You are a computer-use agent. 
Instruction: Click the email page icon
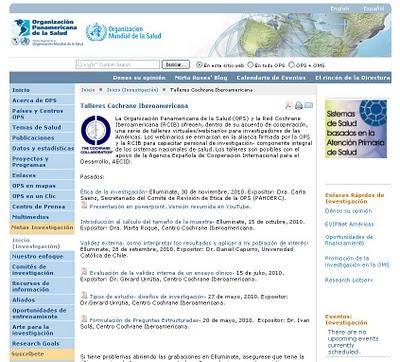309,105
